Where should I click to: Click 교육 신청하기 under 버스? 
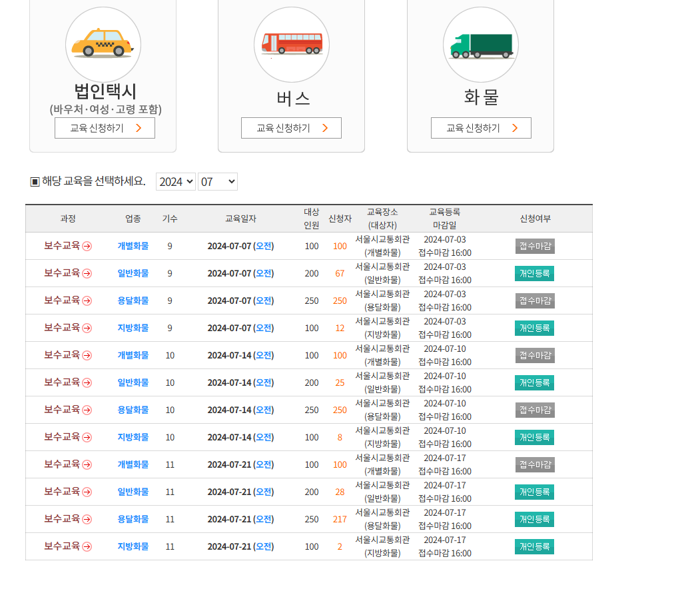[291, 127]
